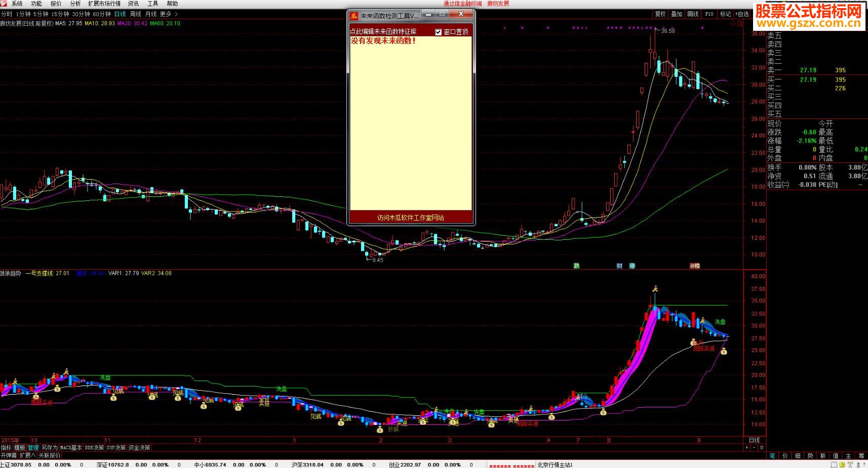This screenshot has width=868, height=468.
Task: Select the MACD基本 indicator tab
Action: click(71, 448)
